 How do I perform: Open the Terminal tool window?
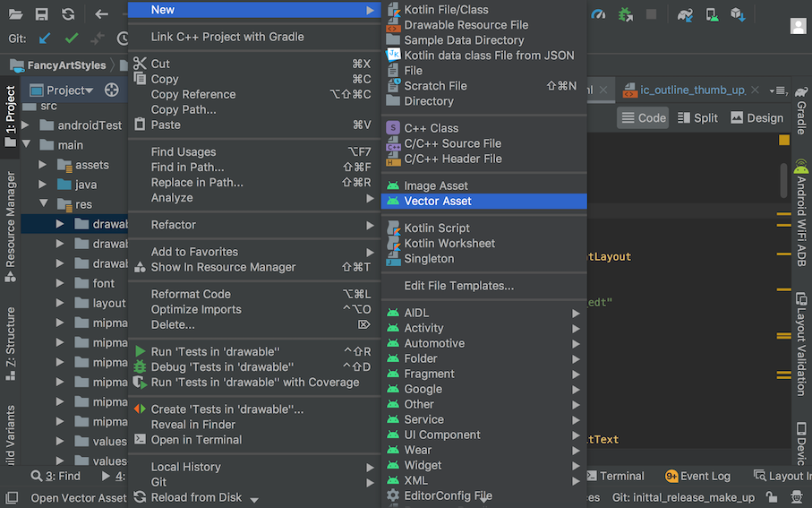[x=615, y=476]
